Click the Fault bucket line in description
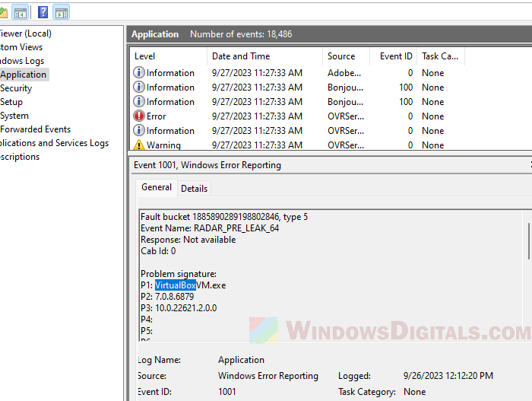The width and height of the screenshot is (532, 401). (x=224, y=217)
